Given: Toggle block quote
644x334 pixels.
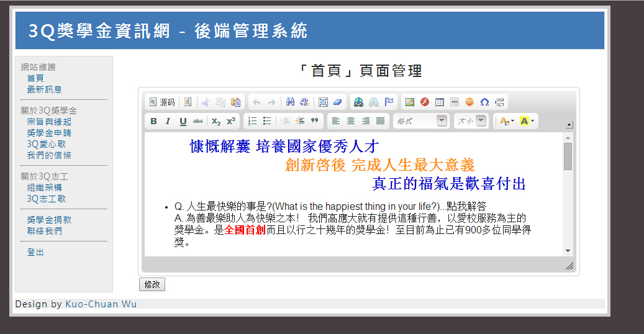Looking at the screenshot, I should pos(315,121).
